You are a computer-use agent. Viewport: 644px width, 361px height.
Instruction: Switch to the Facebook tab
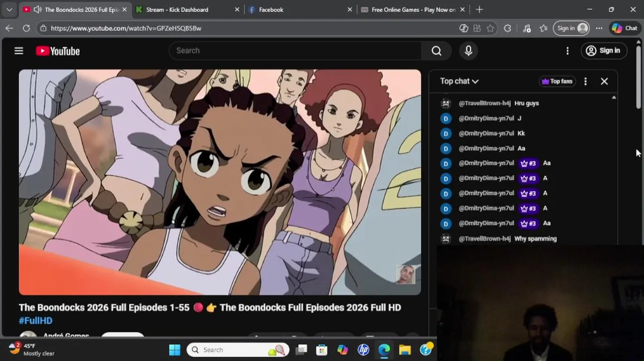pyautogui.click(x=271, y=10)
